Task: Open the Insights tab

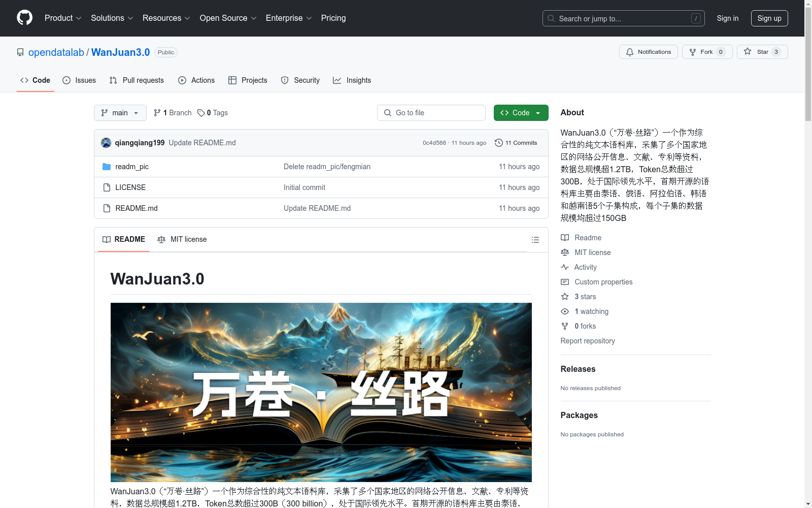Action: [x=352, y=80]
